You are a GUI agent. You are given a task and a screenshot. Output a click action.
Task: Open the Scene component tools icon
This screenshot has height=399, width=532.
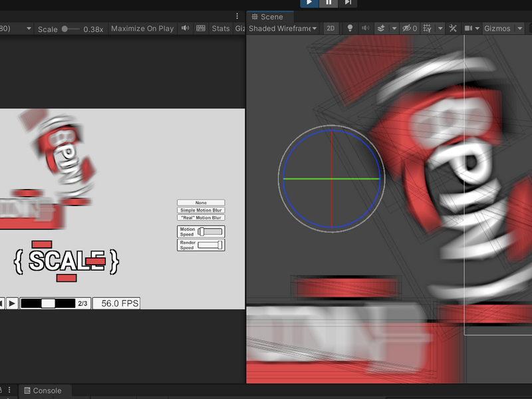pos(453,29)
